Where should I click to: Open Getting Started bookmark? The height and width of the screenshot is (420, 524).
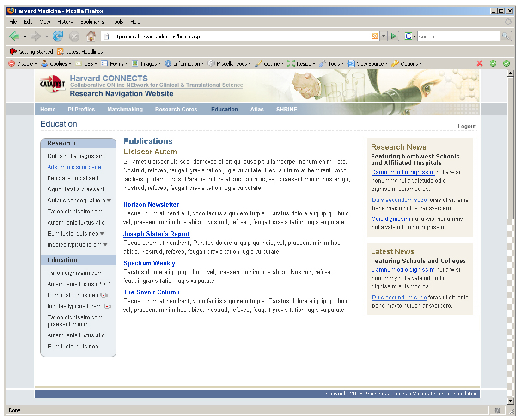(x=31, y=51)
